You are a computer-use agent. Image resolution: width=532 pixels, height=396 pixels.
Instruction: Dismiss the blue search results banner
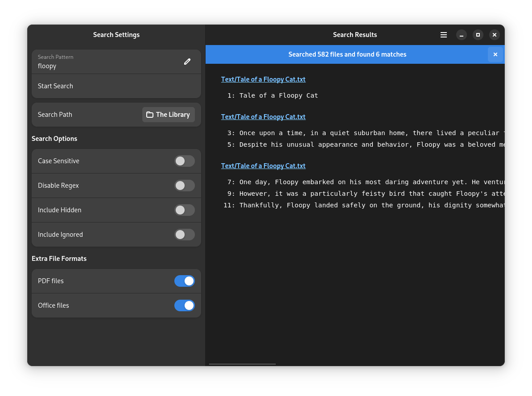495,54
